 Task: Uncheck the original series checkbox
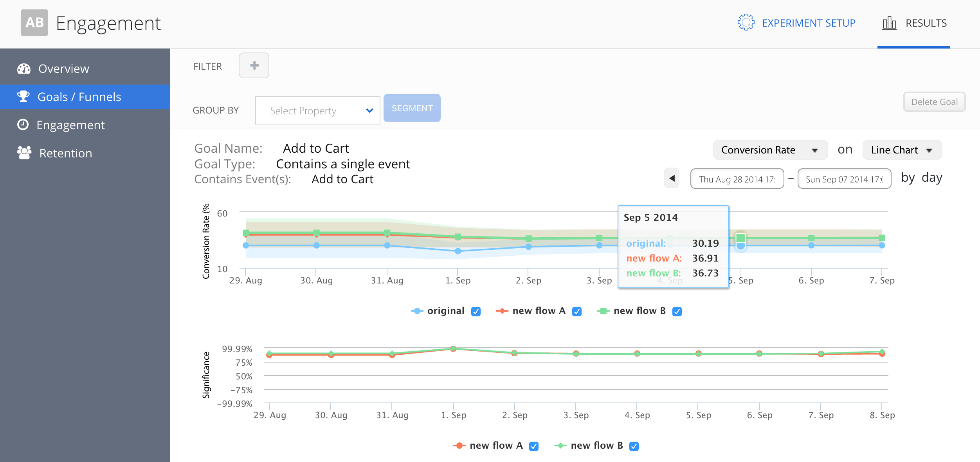(x=476, y=311)
